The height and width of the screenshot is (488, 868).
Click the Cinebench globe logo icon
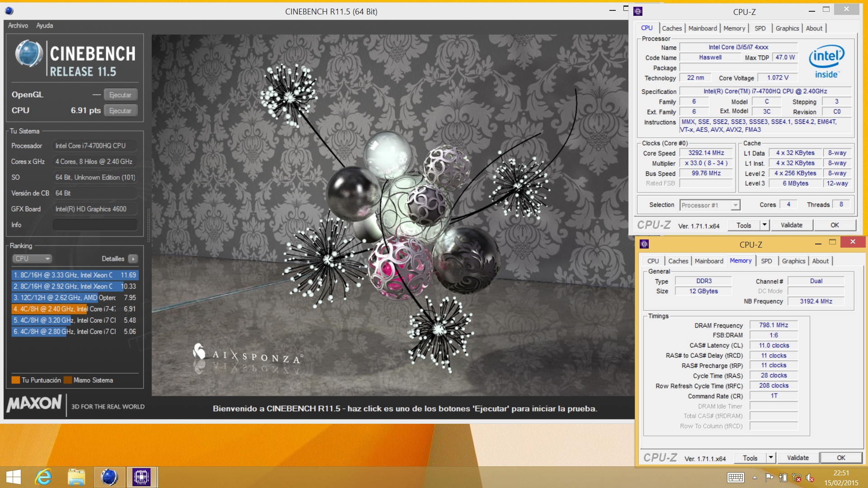29,54
